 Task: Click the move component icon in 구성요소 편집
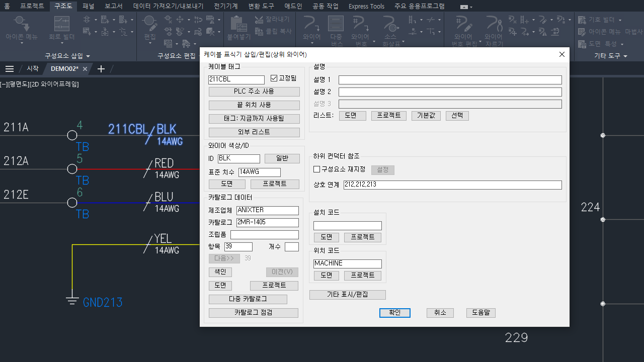pyautogui.click(x=180, y=20)
